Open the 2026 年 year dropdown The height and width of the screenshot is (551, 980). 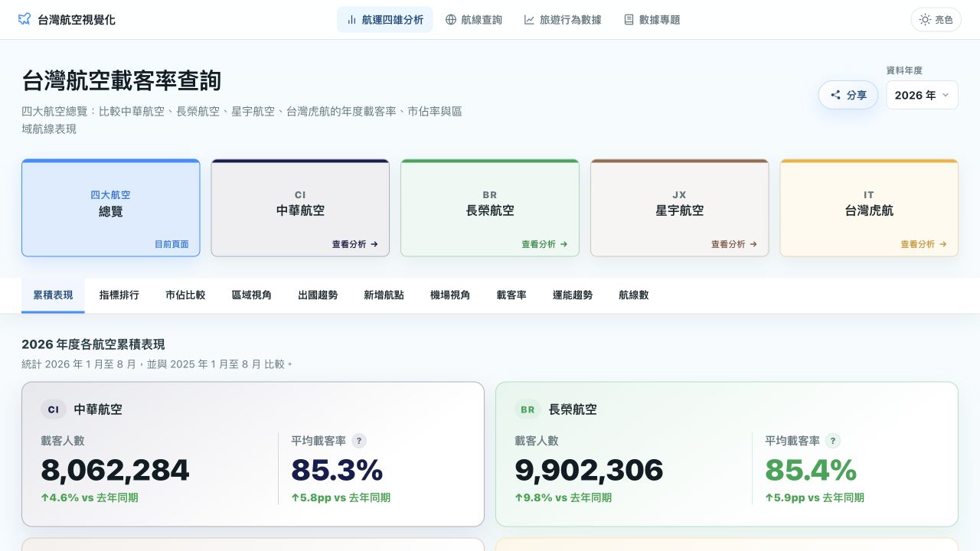tap(922, 95)
